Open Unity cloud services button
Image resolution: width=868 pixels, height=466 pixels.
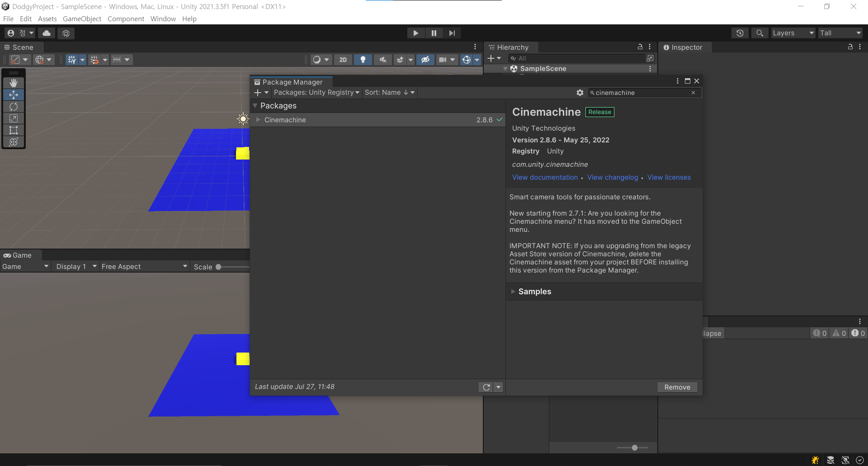pyautogui.click(x=47, y=33)
